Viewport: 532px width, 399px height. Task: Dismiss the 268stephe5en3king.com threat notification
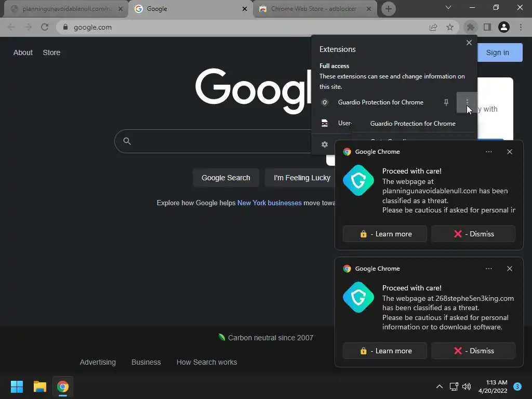tap(473, 351)
